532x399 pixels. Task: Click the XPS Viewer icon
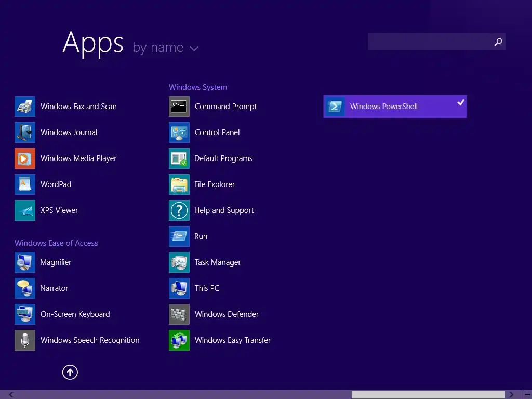25,210
